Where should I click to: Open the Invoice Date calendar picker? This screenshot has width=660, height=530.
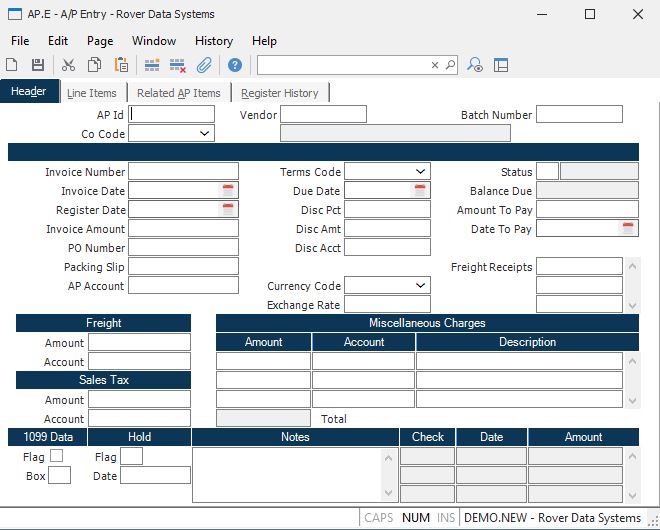click(228, 191)
